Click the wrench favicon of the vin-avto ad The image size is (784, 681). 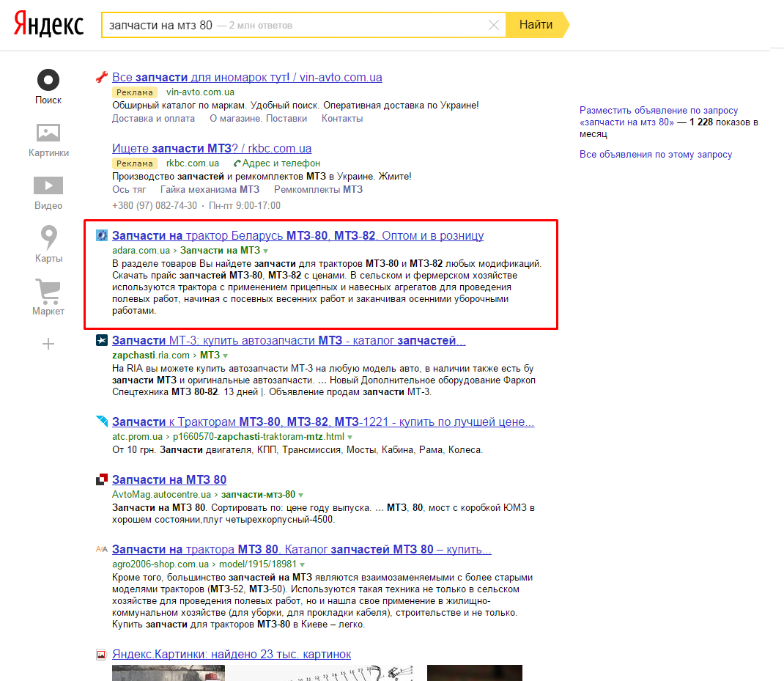coord(102,77)
